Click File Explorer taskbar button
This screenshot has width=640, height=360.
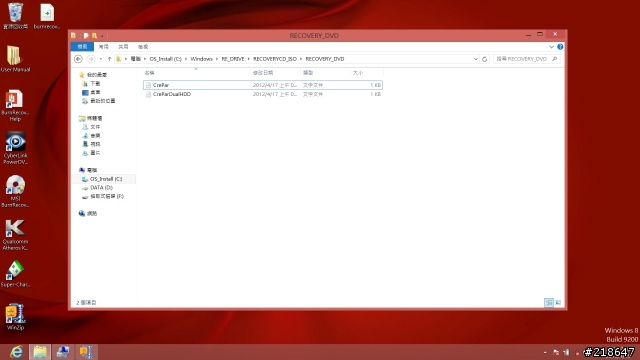tap(40, 352)
